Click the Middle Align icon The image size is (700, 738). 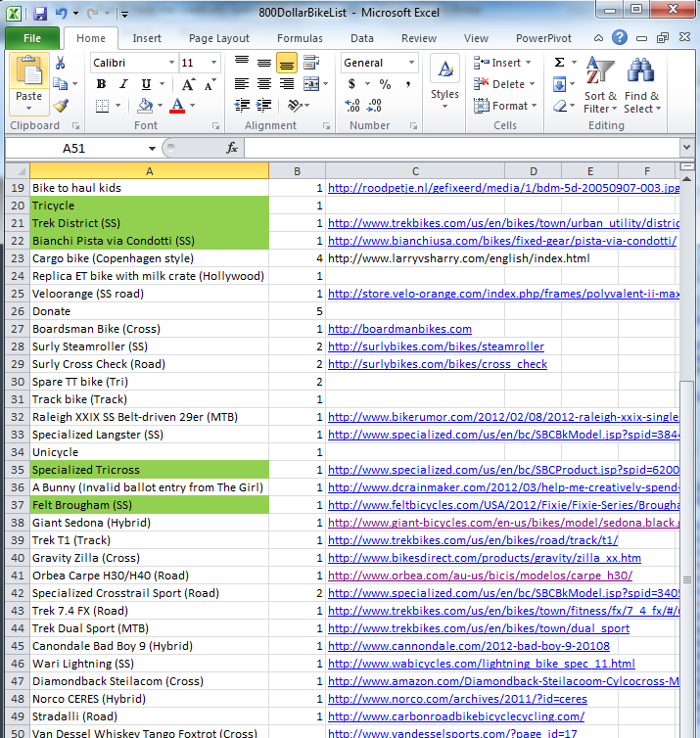[x=264, y=62]
